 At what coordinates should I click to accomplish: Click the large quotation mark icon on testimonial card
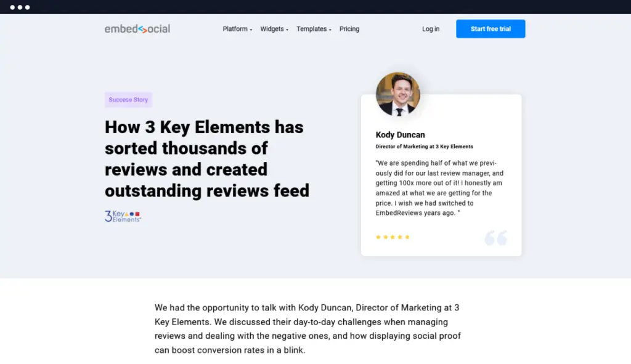[497, 237]
